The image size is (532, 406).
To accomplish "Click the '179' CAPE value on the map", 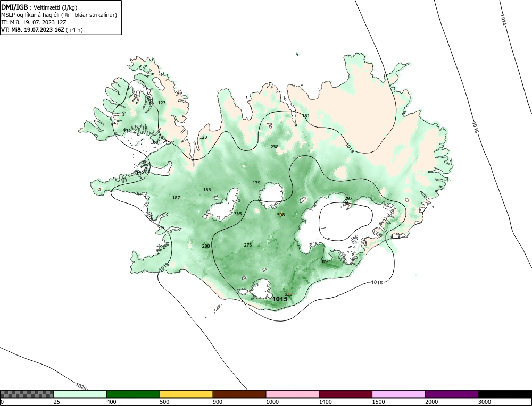I will point(256,183).
